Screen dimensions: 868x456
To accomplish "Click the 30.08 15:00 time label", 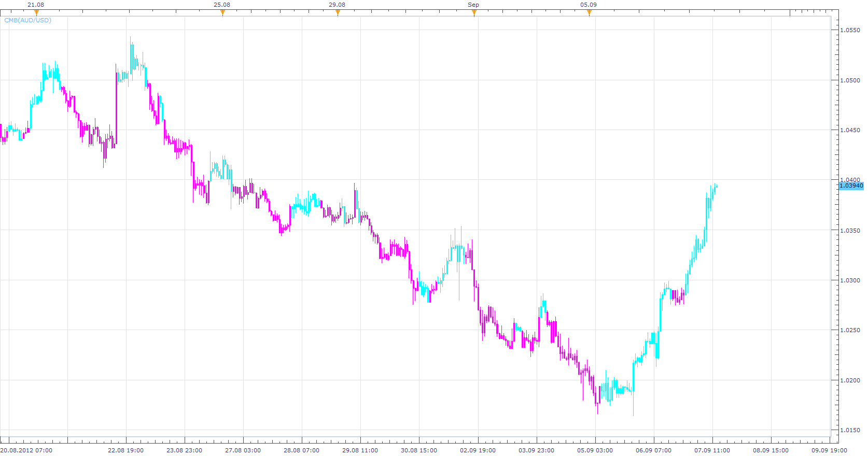I will click(419, 450).
